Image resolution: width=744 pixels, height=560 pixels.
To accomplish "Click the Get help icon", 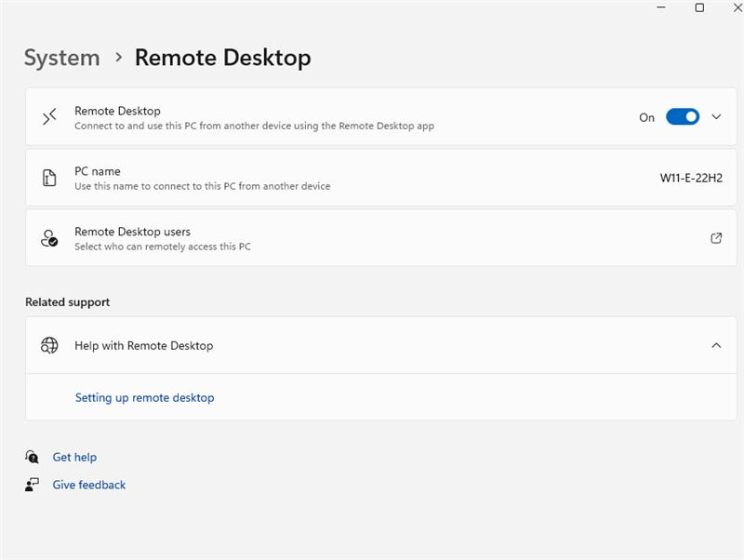I will coord(33,458).
